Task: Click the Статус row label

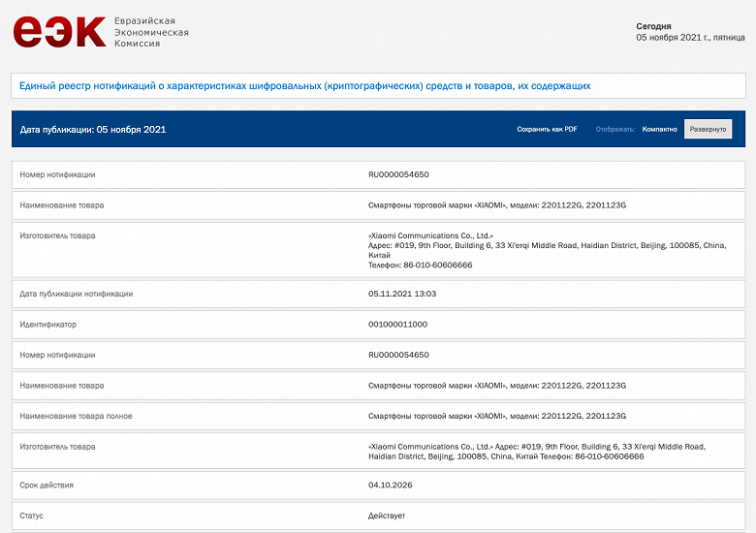Action: click(32, 516)
